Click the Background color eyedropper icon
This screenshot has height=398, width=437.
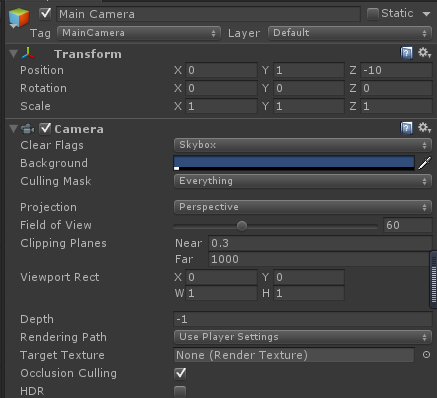424,163
